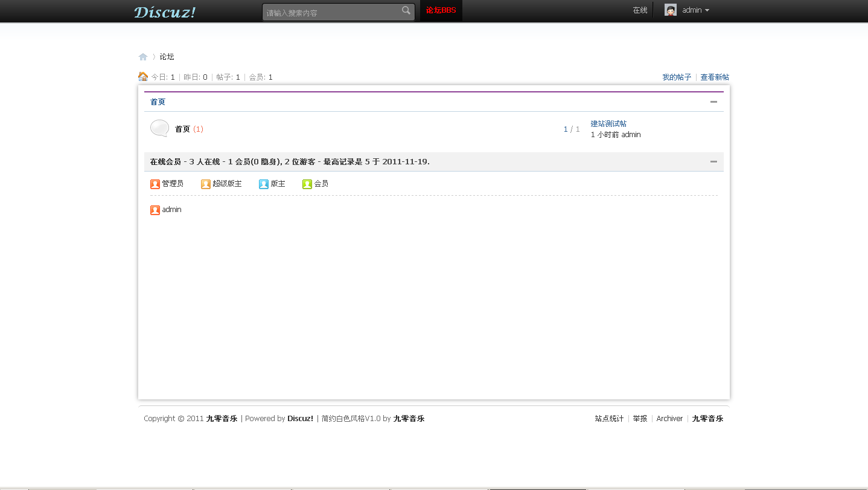This screenshot has height=490, width=868.
Task: Click the 简约白色风格V1.0 footer text
Action: [x=351, y=419]
